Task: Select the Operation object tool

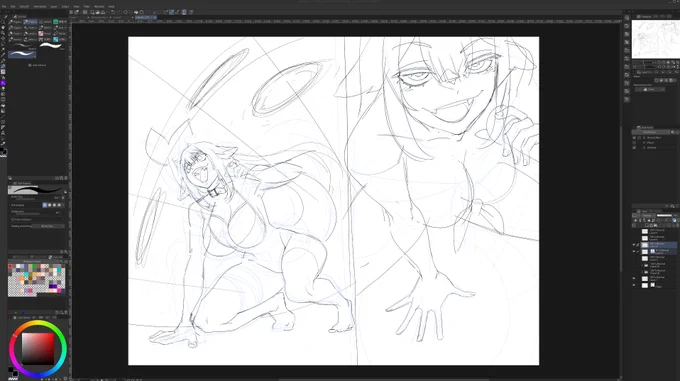Action: pyautogui.click(x=3, y=33)
